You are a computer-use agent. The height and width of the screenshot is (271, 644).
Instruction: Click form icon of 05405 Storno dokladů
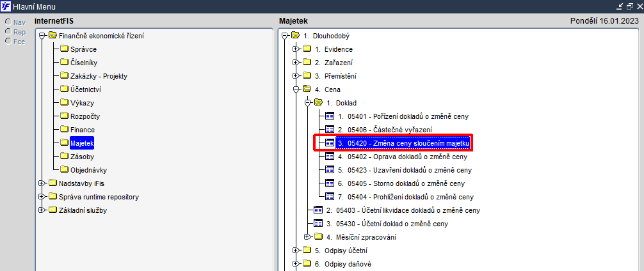tap(330, 183)
